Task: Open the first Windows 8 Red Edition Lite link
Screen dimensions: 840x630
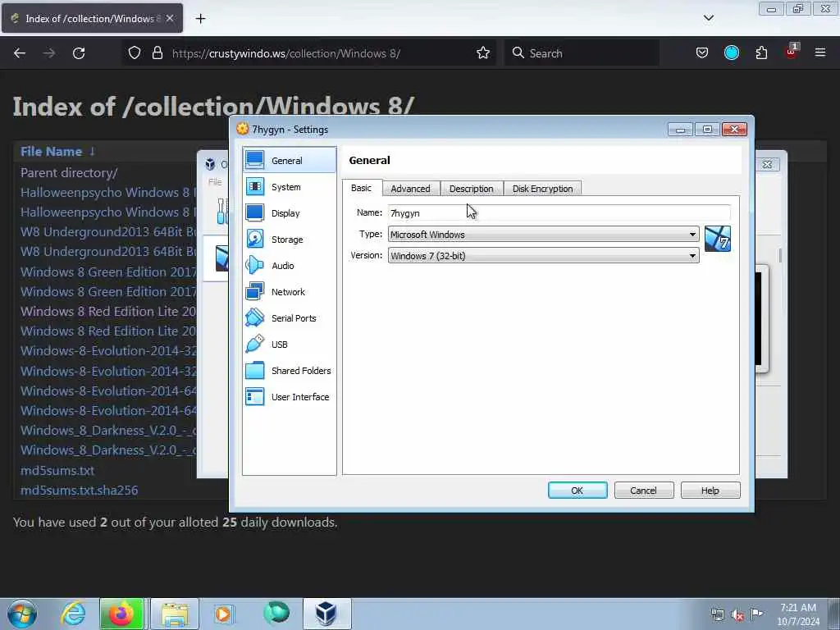Action: pyautogui.click(x=108, y=311)
